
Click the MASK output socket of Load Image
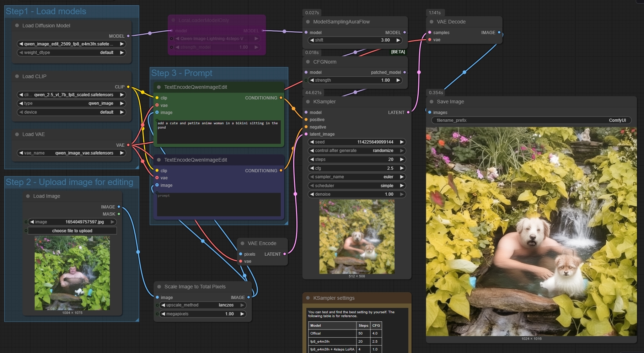[x=119, y=214]
